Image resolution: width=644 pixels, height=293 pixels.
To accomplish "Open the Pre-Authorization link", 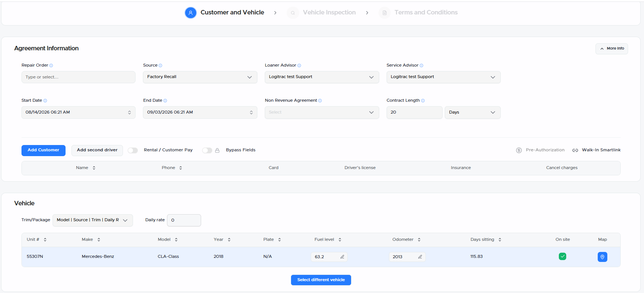I will [545, 150].
